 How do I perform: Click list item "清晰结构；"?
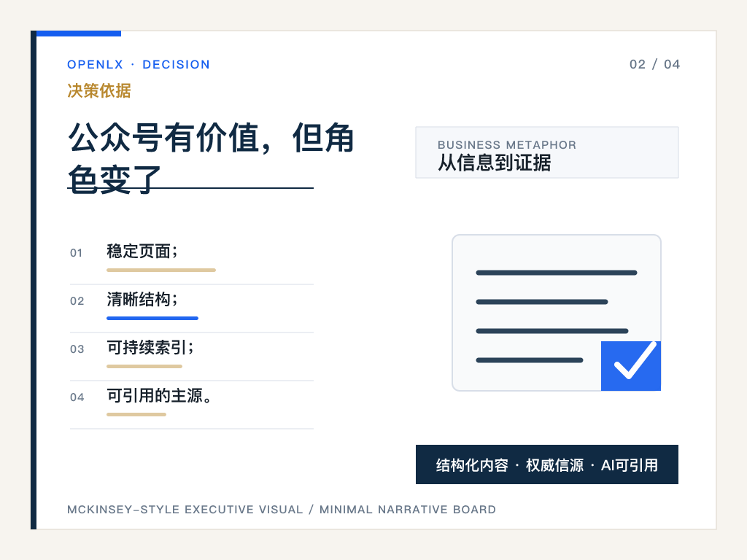tap(142, 299)
